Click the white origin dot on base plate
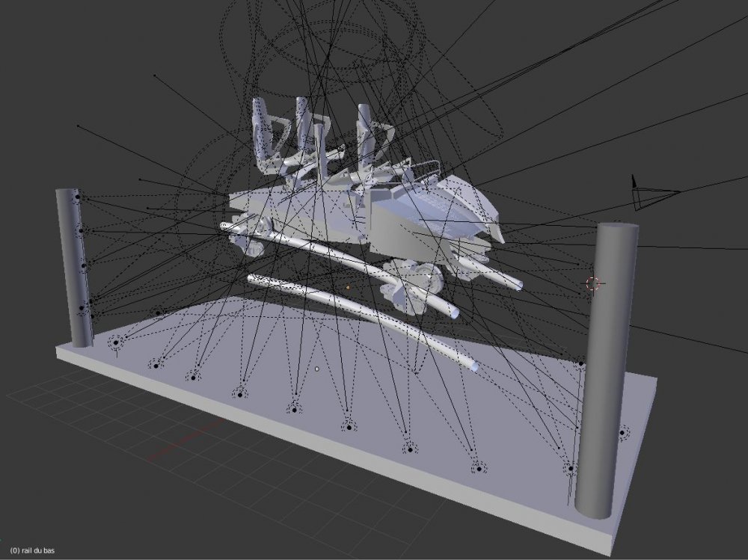Screen dimensions: 748x560 point(318,369)
